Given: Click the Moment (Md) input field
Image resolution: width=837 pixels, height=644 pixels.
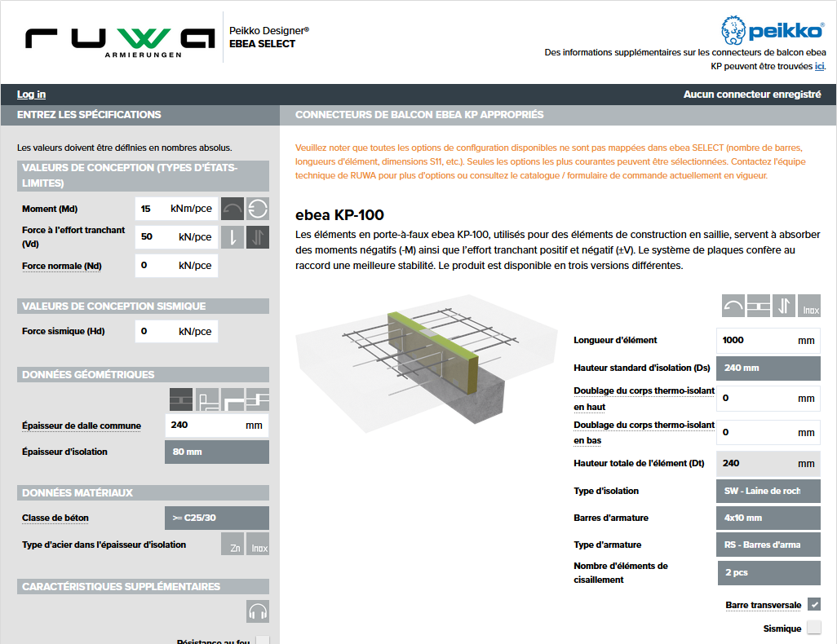Looking at the screenshot, I should (x=176, y=209).
